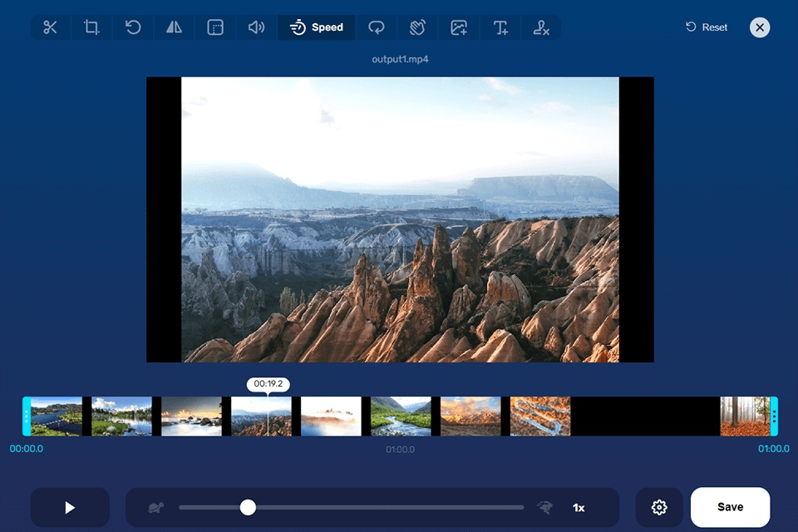Click the Rotate tool icon

tap(133, 27)
